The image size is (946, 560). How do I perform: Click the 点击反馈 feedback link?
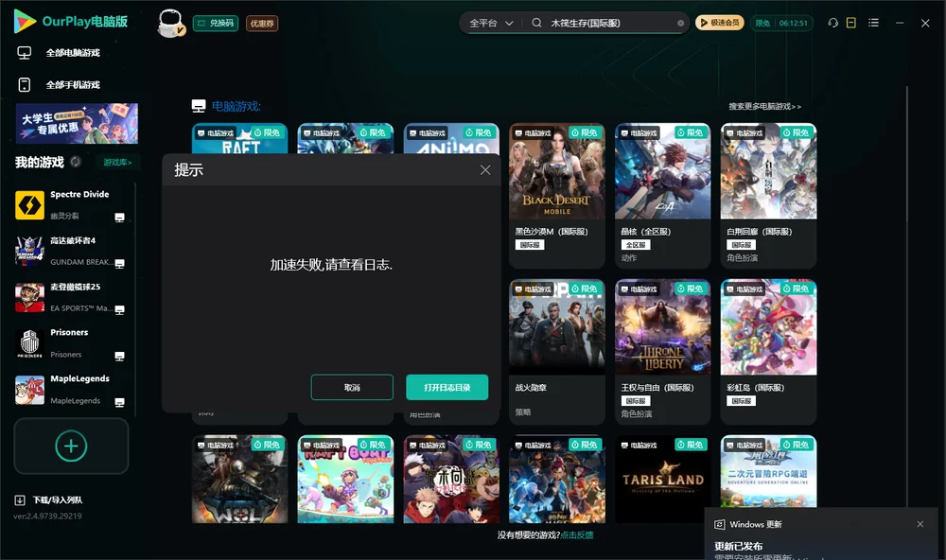point(577,534)
